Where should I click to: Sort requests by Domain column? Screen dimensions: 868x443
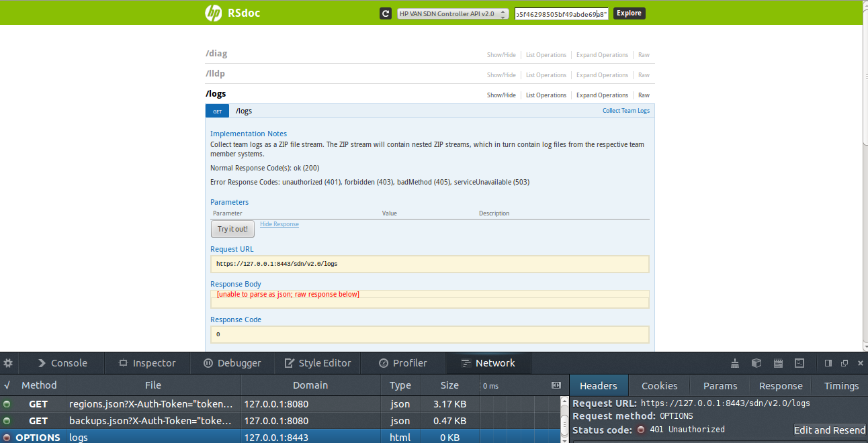pyautogui.click(x=310, y=385)
